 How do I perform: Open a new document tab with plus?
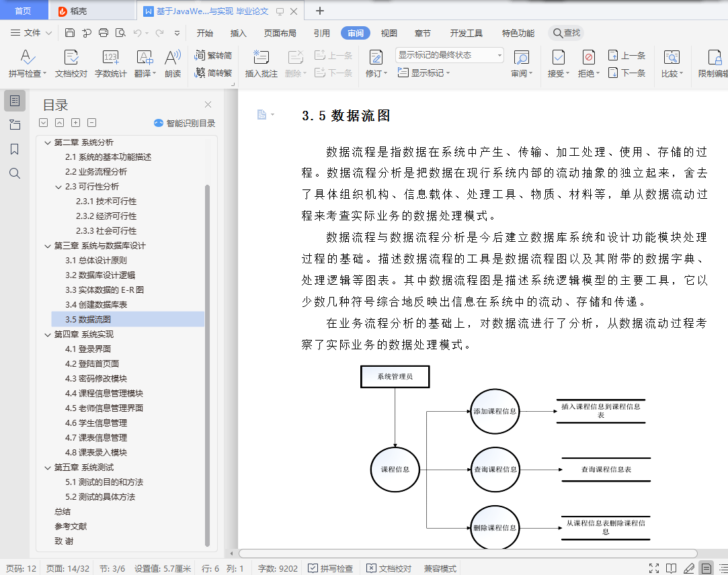[319, 11]
